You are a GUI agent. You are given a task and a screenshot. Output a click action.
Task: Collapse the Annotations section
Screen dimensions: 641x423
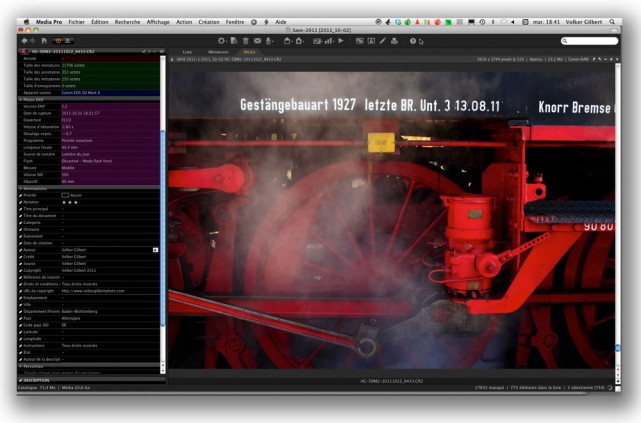coord(20,188)
